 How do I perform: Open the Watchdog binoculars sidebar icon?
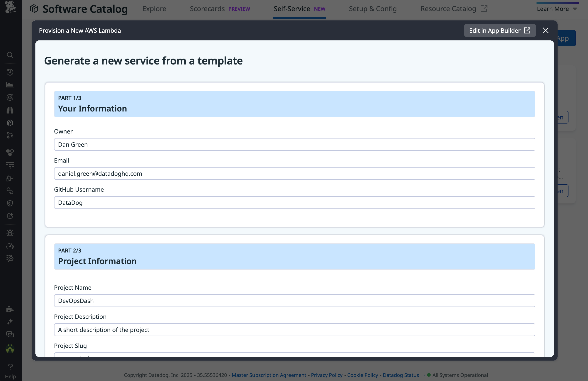coord(10,110)
